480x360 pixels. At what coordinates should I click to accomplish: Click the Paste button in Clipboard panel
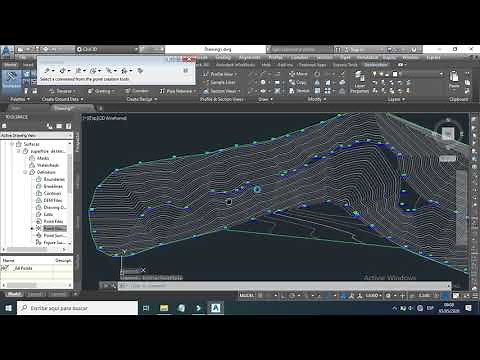click(x=454, y=80)
